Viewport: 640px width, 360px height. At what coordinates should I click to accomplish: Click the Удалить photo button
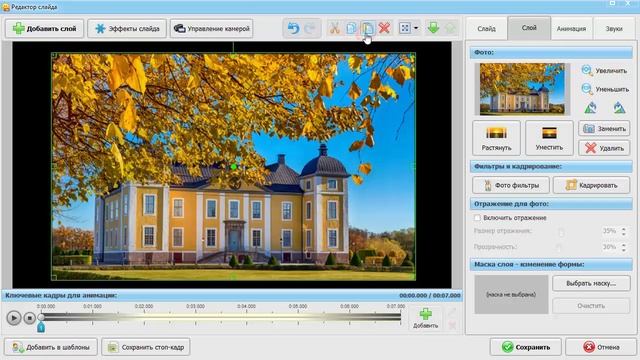[x=604, y=148]
